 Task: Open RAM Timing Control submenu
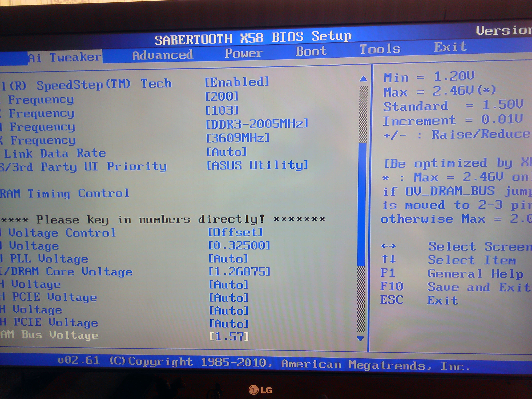tap(65, 193)
